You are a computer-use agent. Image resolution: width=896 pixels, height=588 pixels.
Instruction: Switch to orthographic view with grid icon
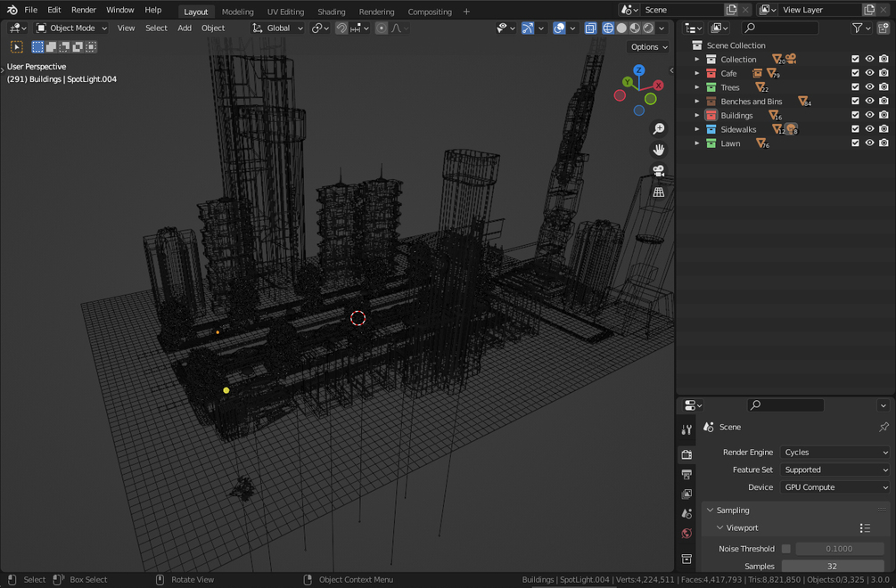(659, 192)
